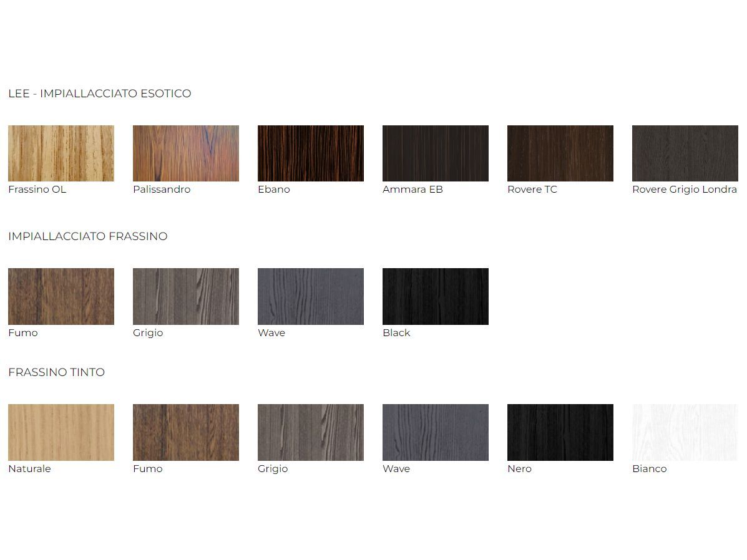Select Fumo swatch under Impiallacciato Frassino
The height and width of the screenshot is (560, 747).
tap(61, 296)
